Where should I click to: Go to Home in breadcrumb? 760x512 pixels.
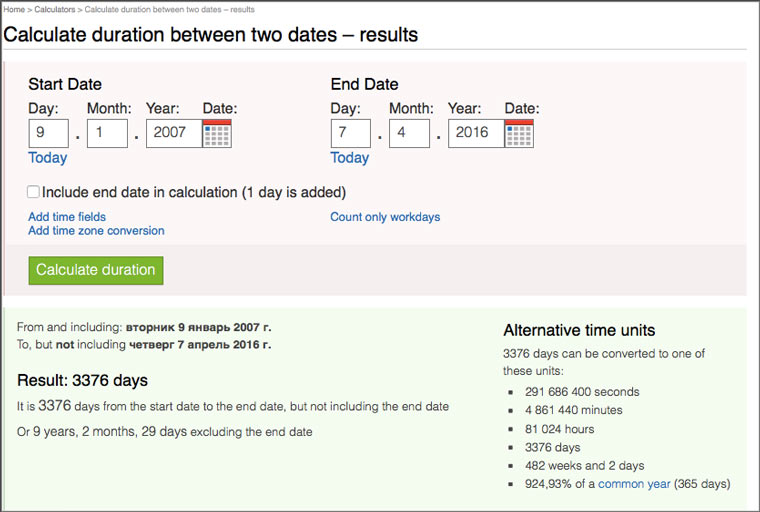click(14, 9)
